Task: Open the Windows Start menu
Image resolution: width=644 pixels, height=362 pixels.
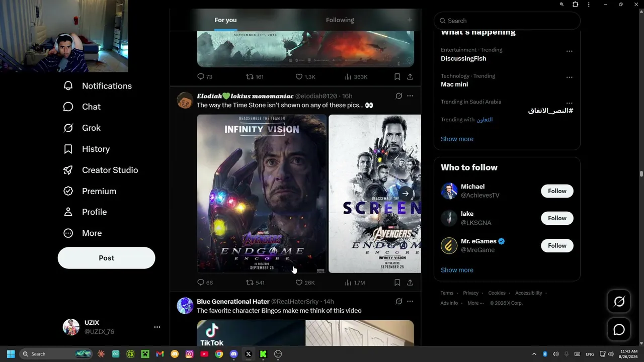Action: [x=11, y=354]
